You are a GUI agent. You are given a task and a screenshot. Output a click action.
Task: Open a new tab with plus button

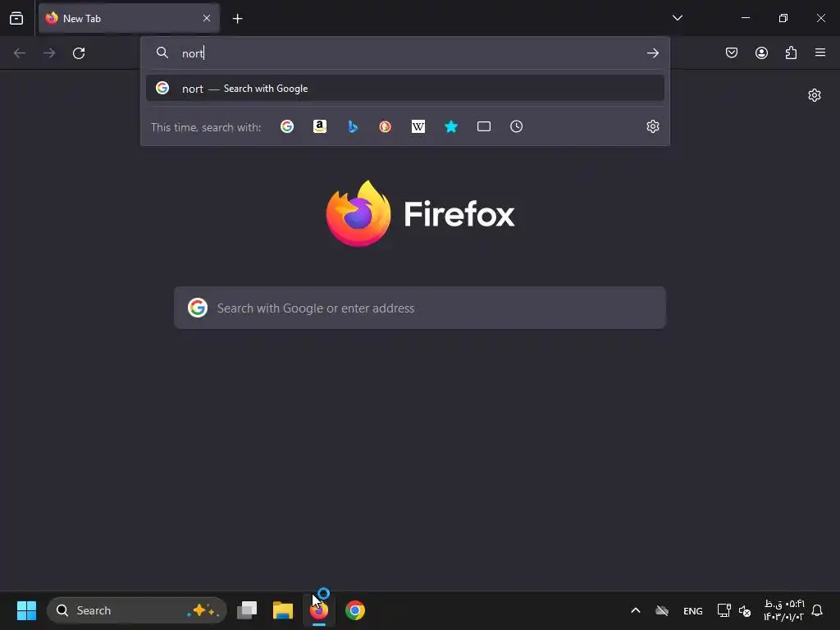click(x=237, y=19)
